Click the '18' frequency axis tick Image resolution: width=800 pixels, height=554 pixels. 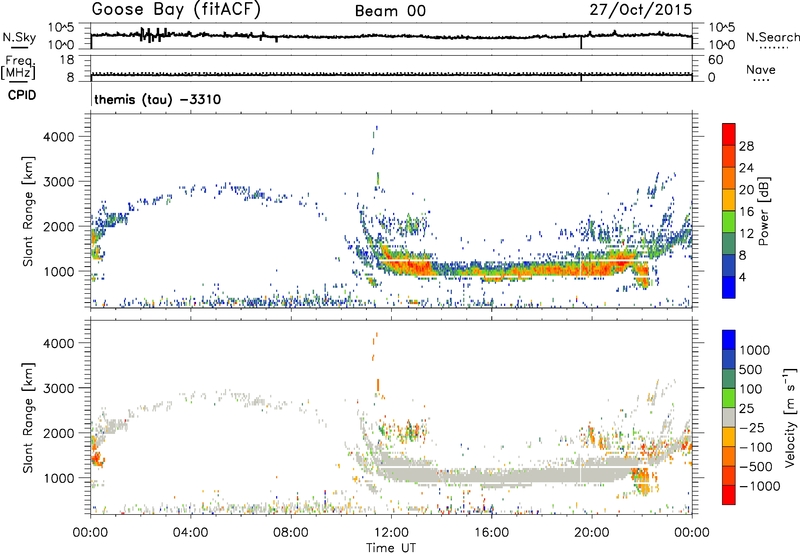pyautogui.click(x=67, y=60)
